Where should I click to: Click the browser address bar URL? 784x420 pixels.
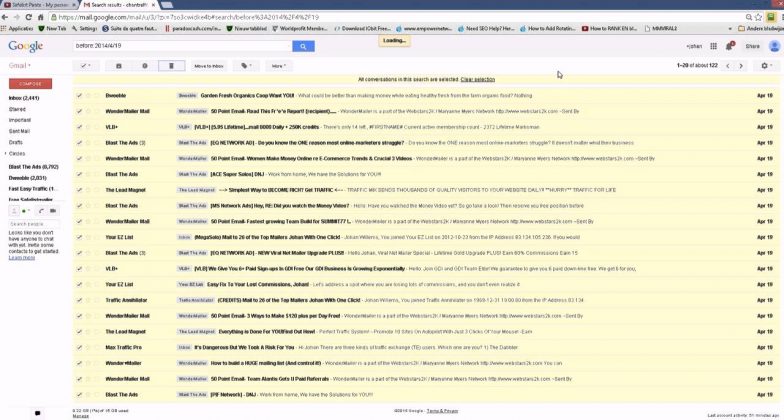coord(188,17)
